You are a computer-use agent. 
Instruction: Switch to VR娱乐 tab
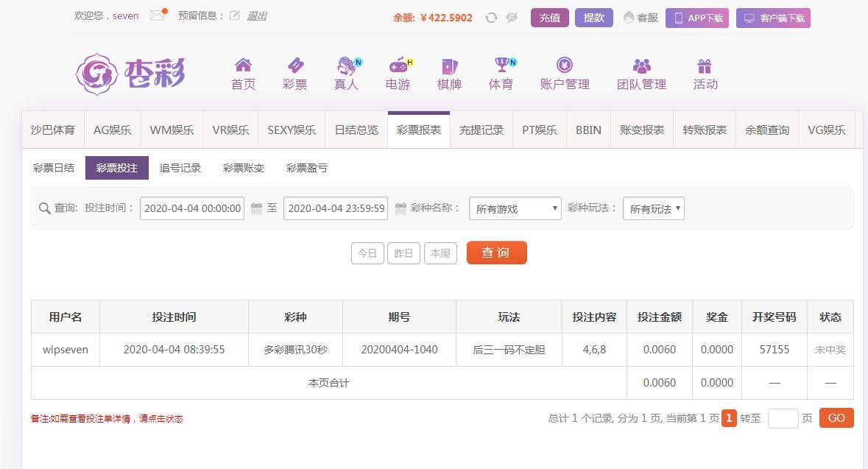coord(231,130)
